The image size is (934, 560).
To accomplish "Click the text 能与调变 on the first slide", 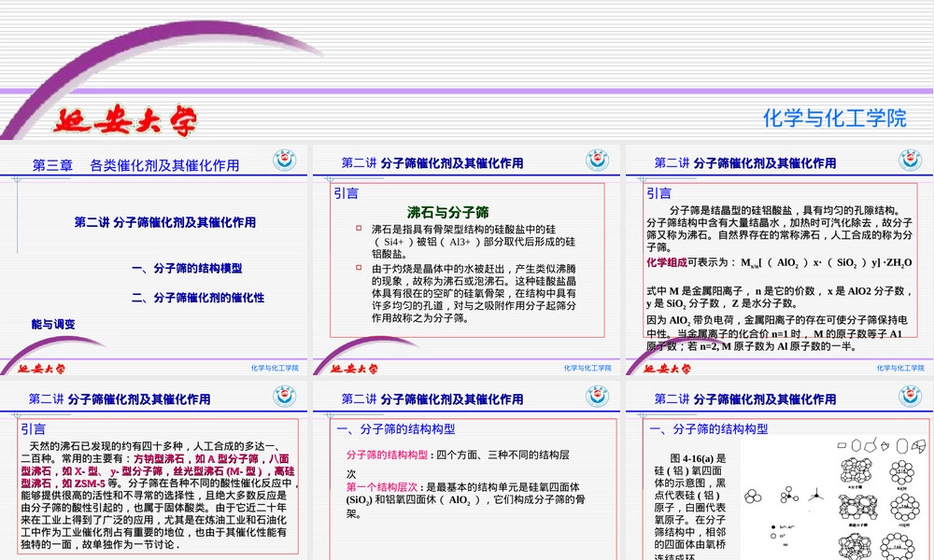I will point(53,325).
